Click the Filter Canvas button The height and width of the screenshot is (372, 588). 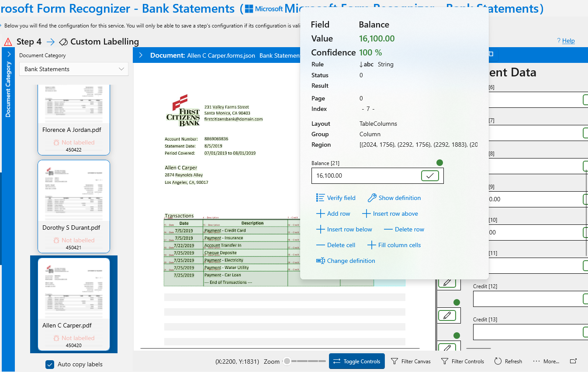[x=411, y=362]
